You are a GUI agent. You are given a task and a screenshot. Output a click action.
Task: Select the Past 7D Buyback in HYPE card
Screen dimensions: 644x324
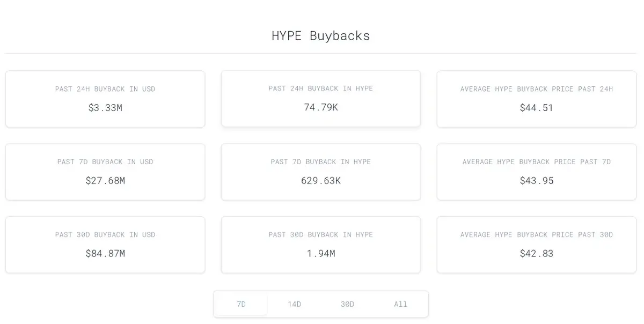point(321,172)
